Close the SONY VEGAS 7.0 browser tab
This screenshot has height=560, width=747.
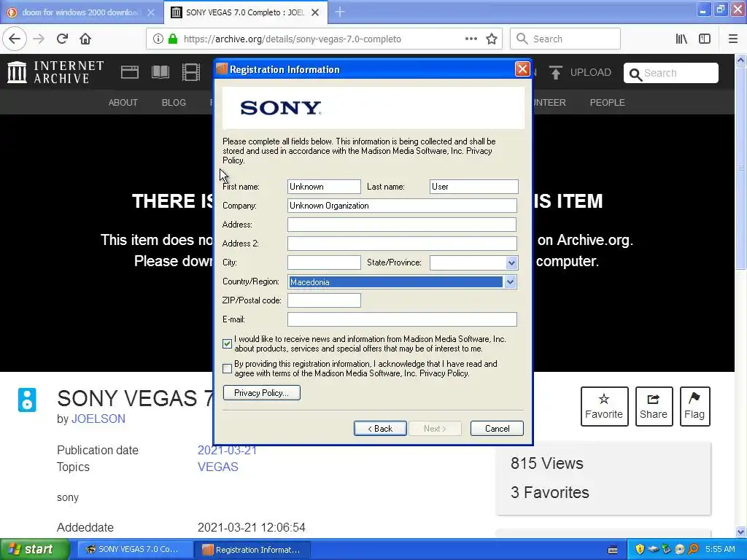(x=315, y=12)
